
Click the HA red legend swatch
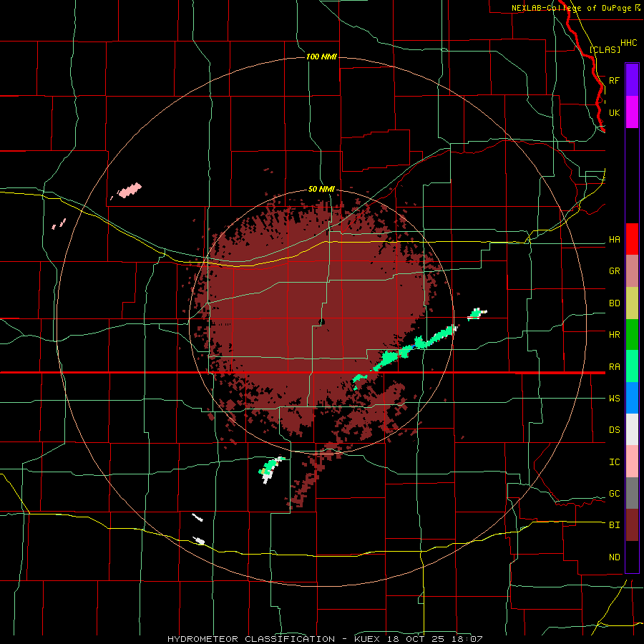[x=632, y=239]
